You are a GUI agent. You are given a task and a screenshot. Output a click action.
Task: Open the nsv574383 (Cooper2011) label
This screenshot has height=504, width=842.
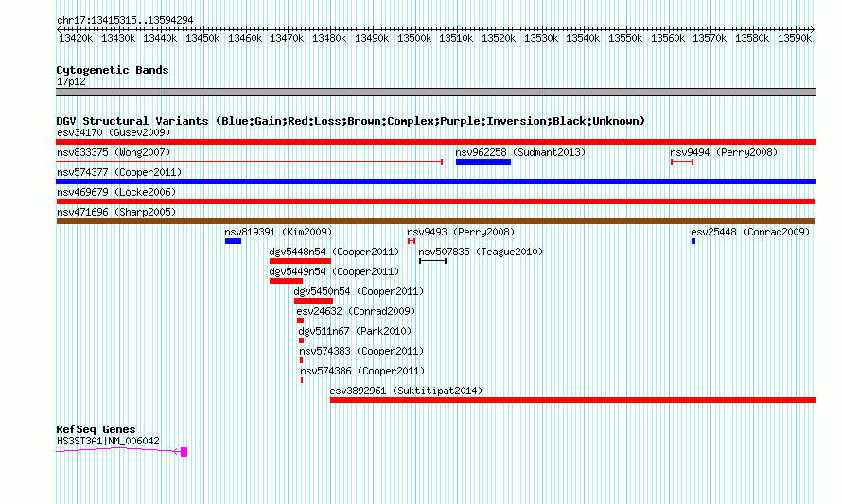point(361,351)
